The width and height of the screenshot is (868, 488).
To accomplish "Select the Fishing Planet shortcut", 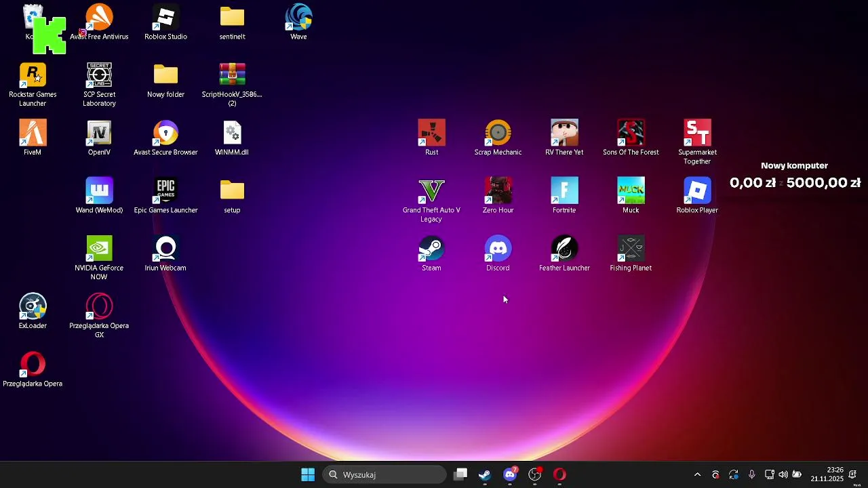I will [x=631, y=254].
